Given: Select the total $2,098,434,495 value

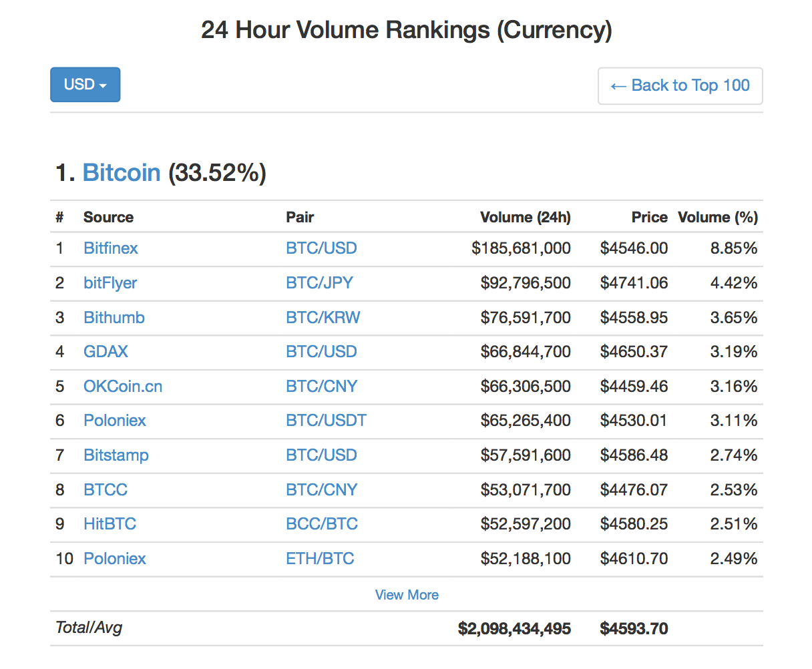Looking at the screenshot, I should [514, 628].
